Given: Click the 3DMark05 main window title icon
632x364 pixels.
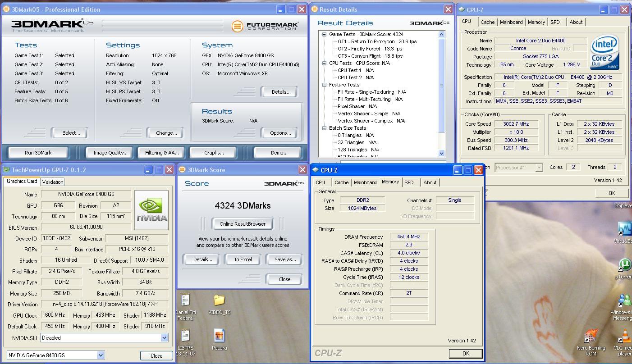Looking at the screenshot, I should [x=6, y=9].
